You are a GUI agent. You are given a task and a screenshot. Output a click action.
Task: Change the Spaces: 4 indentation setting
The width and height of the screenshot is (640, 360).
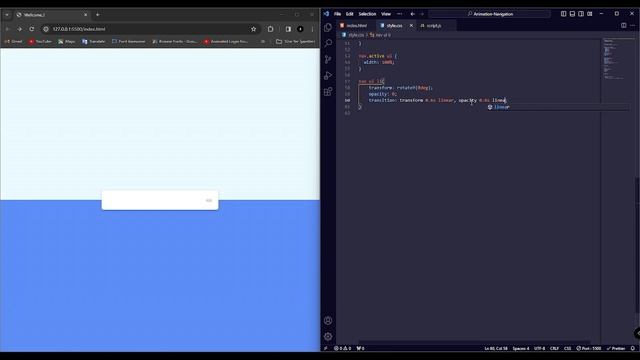coord(520,348)
